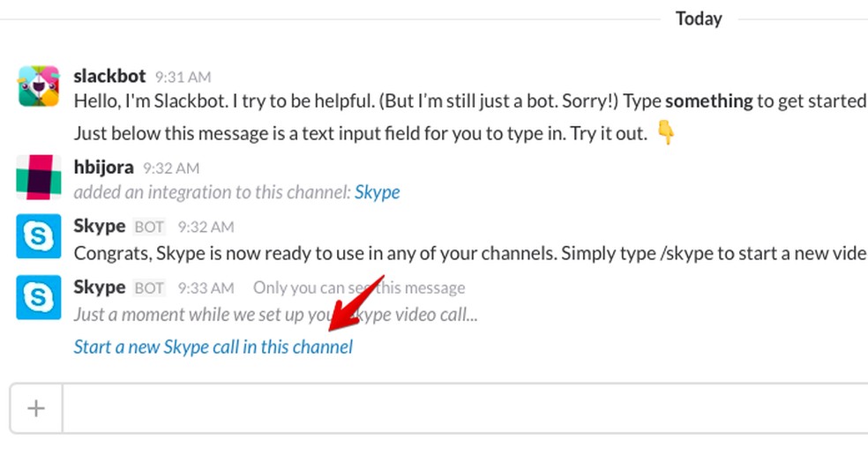Click Skype sender name on the Congrats message
Viewport: 868px width, 462px height.
(x=100, y=227)
